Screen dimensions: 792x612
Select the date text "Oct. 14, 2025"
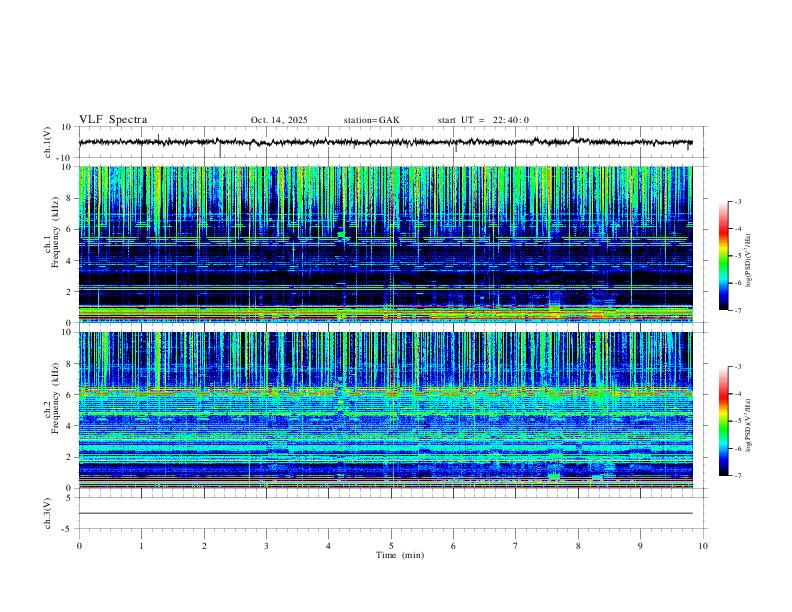(x=279, y=120)
